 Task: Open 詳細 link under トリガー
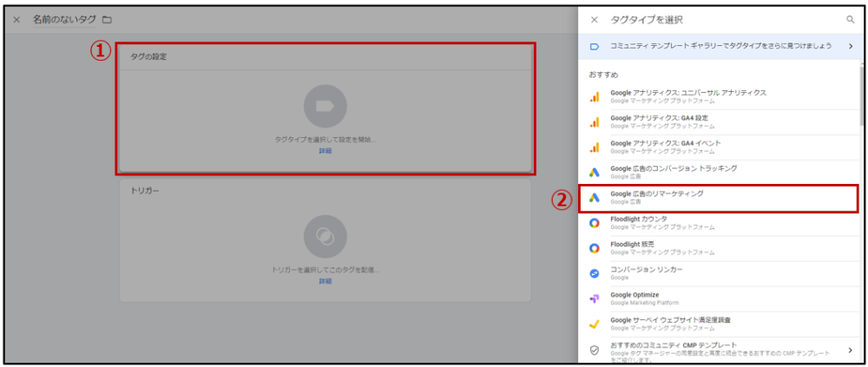pos(325,281)
